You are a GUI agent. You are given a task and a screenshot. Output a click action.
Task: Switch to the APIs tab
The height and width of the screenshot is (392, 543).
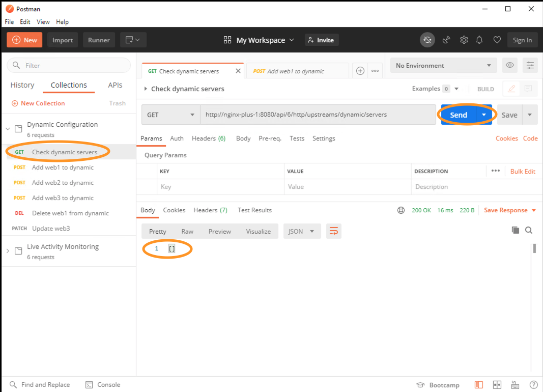[115, 85]
